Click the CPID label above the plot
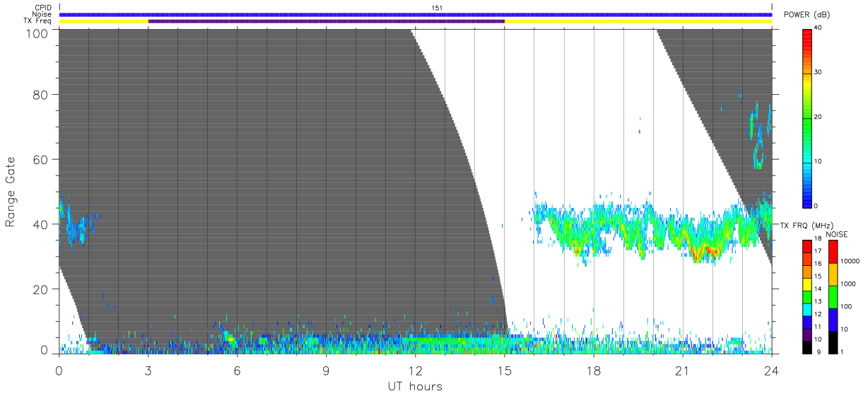 42,8
